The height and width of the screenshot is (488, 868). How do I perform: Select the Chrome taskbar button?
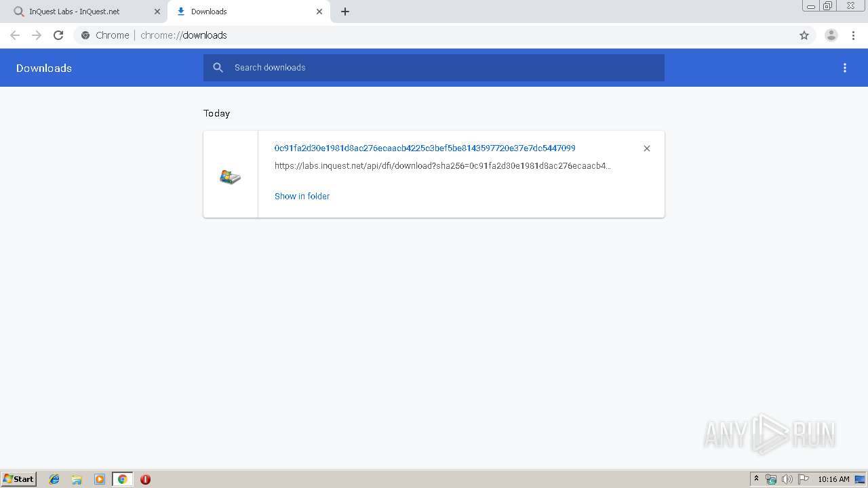coord(122,479)
